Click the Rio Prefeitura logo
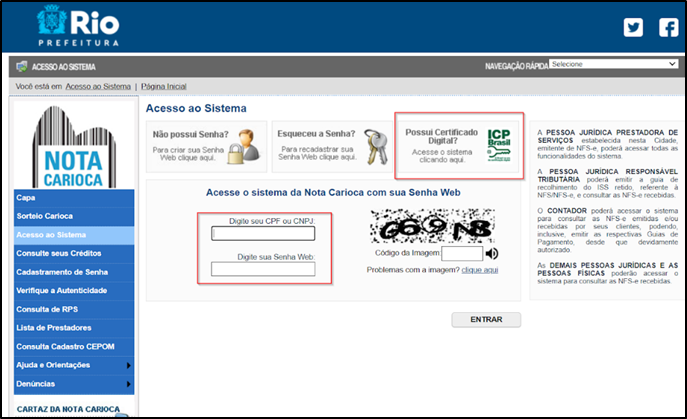687x419 pixels. [x=78, y=25]
